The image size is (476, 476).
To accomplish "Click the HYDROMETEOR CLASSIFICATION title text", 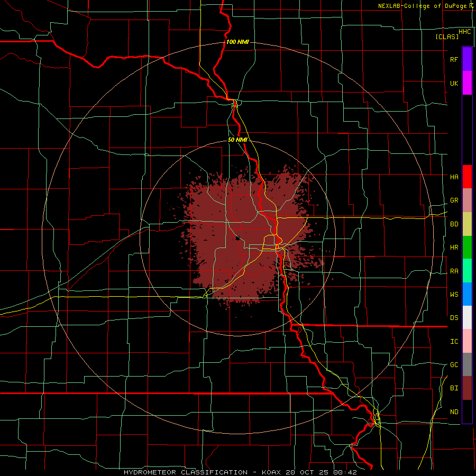I will pos(186,472).
